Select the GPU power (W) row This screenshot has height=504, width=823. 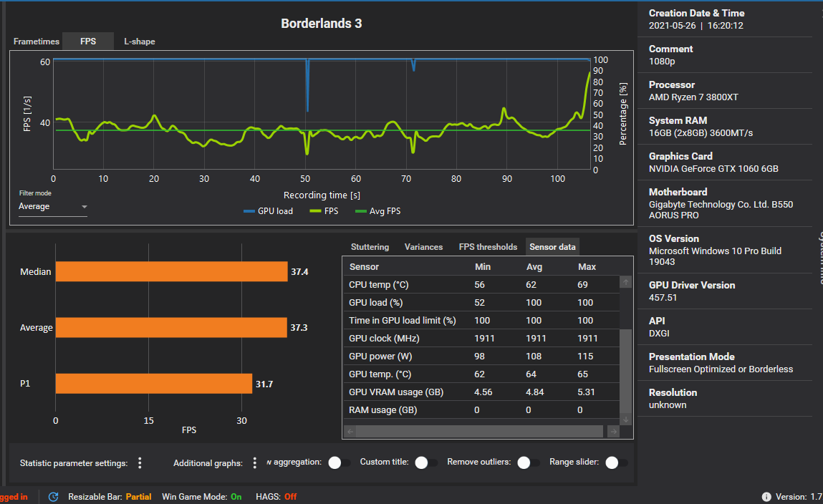481,356
